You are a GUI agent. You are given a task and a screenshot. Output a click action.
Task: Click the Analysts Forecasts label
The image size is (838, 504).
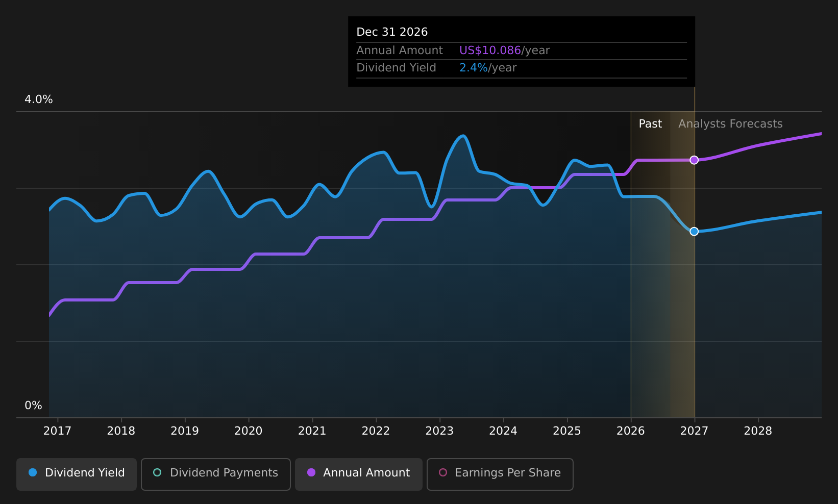(x=730, y=124)
